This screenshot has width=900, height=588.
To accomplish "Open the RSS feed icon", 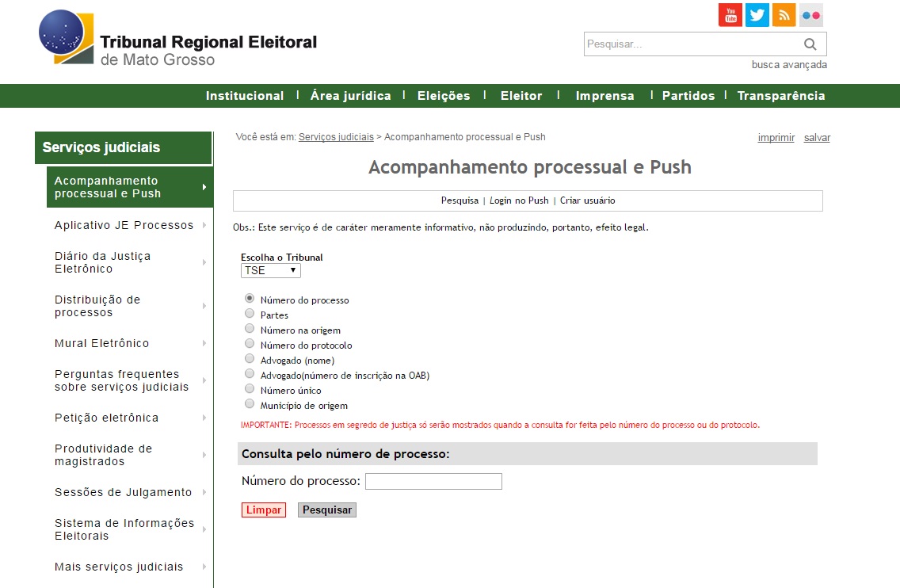I will coord(784,15).
